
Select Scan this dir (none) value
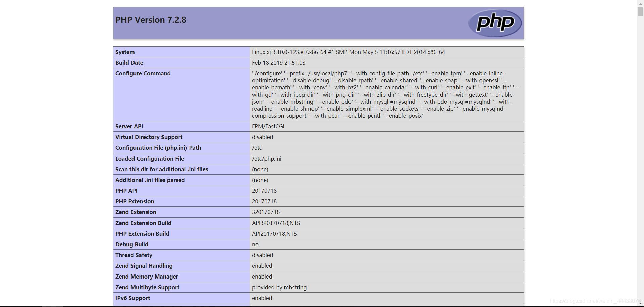[x=260, y=169]
